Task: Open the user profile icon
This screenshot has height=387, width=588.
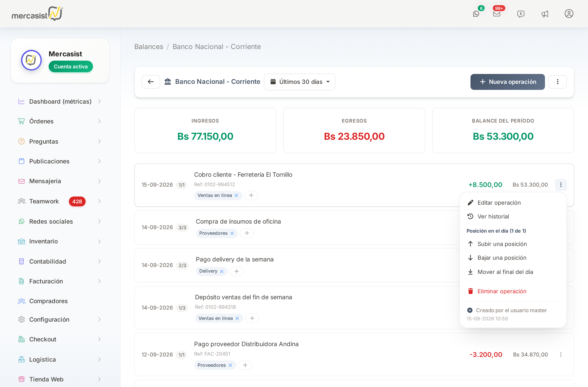Action: pos(569,14)
